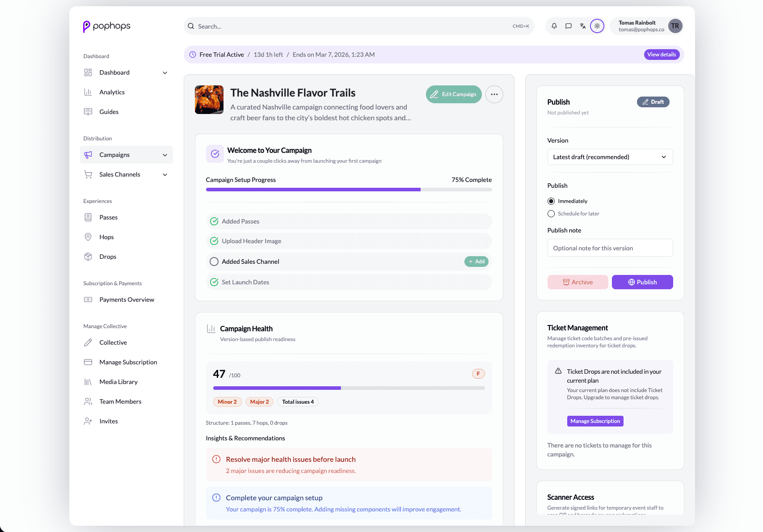
Task: Click the Invites add-user icon
Action: 88,421
